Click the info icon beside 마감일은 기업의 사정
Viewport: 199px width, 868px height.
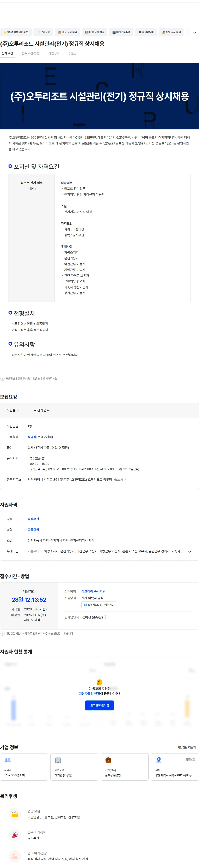pyautogui.click(x=2, y=633)
